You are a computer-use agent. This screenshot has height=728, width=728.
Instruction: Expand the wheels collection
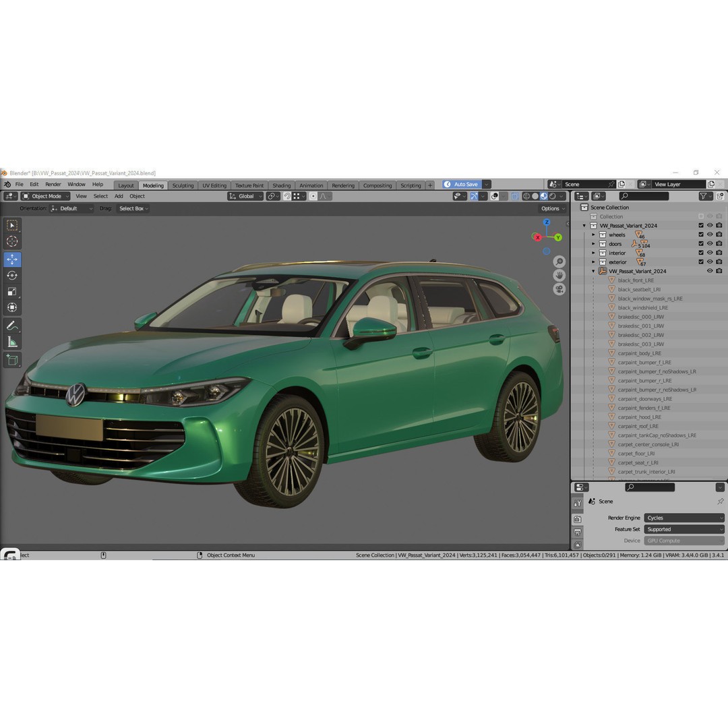pos(593,235)
